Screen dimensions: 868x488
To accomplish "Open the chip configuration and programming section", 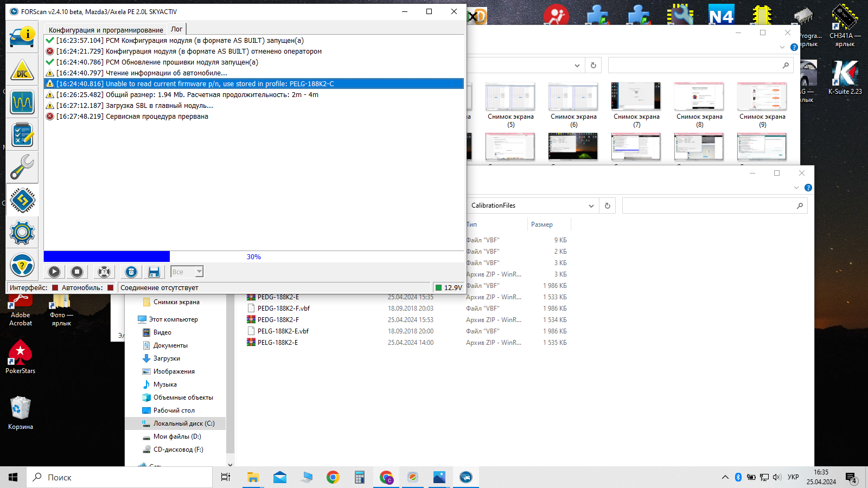I will point(22,200).
